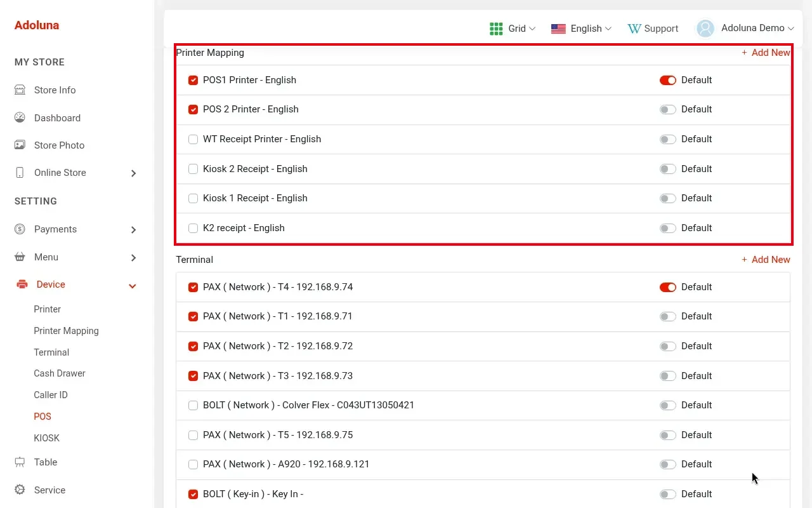Expand the Payments submenu chevron
This screenshot has width=812, height=508.
click(133, 230)
